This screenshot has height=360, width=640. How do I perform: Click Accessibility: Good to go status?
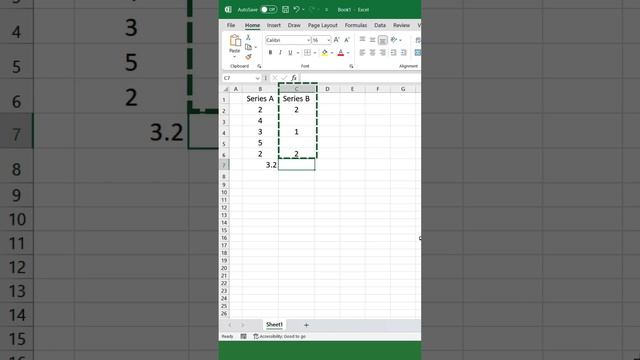[x=280, y=336]
